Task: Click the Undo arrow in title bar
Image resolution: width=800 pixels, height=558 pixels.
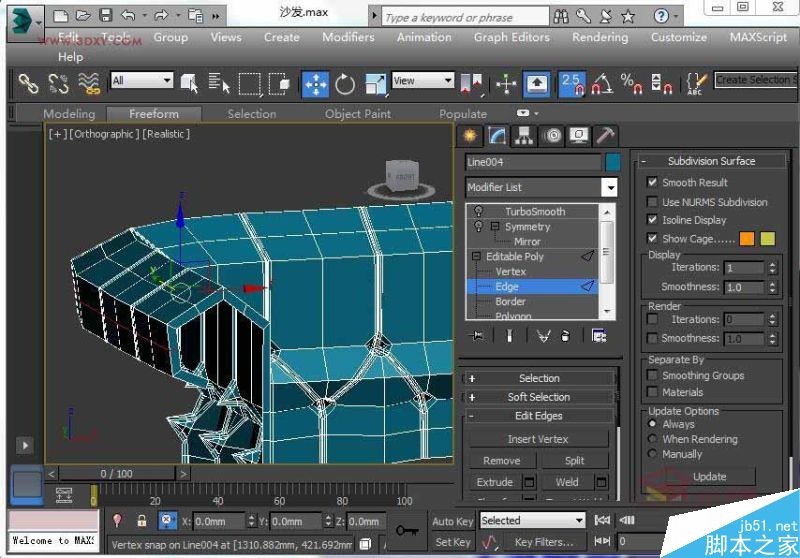Action: point(128,15)
